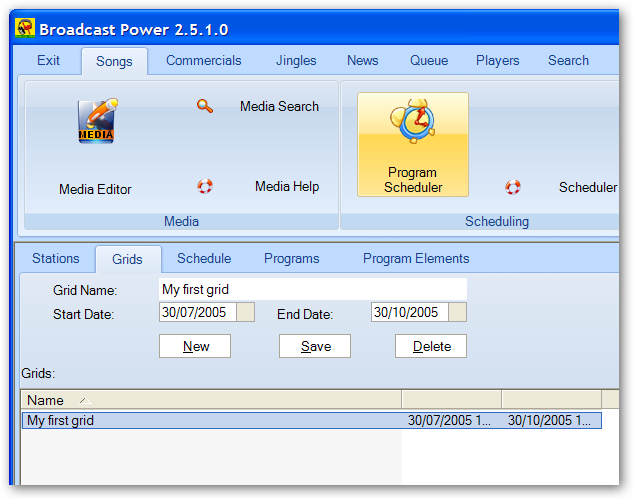Switch to the Songs ribbon tab
The image size is (633, 499).
point(114,61)
